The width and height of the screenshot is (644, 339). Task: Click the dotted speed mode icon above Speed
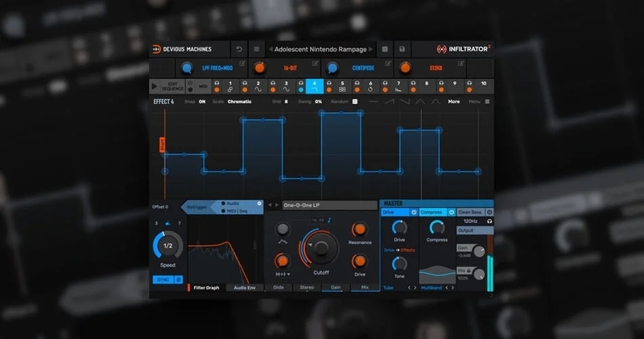[x=167, y=223]
